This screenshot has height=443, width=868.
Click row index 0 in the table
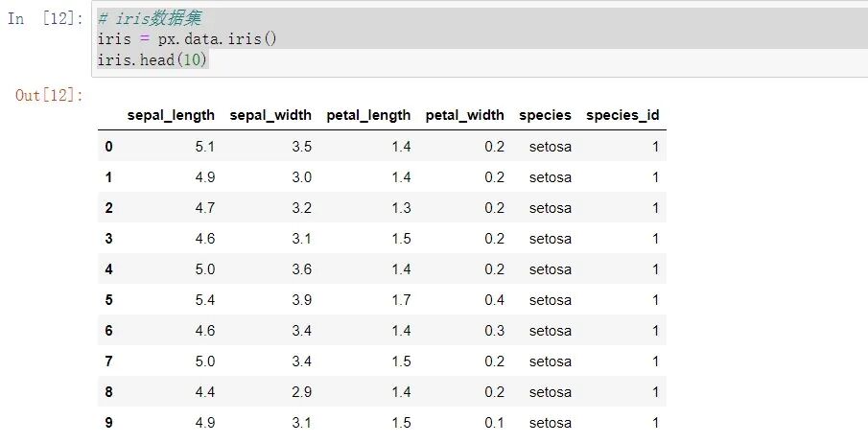click(x=108, y=147)
